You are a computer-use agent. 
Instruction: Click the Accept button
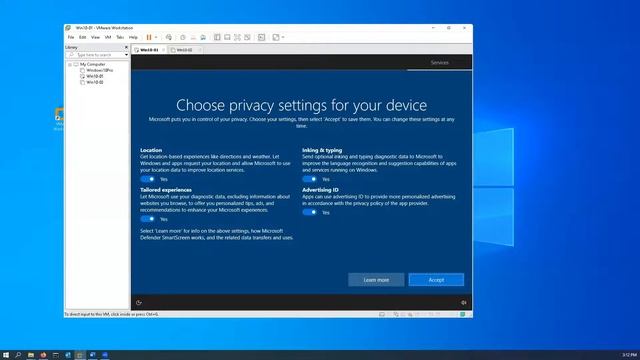pyautogui.click(x=436, y=280)
